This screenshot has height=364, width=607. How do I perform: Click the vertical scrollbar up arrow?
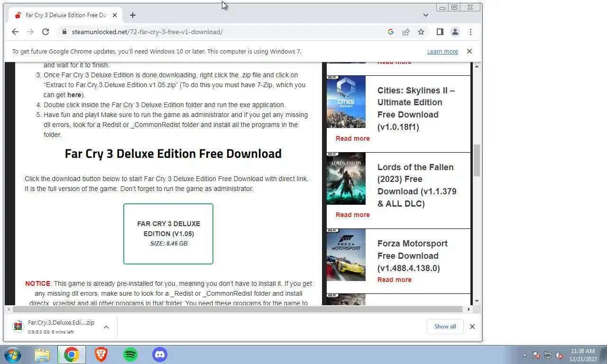(x=477, y=66)
